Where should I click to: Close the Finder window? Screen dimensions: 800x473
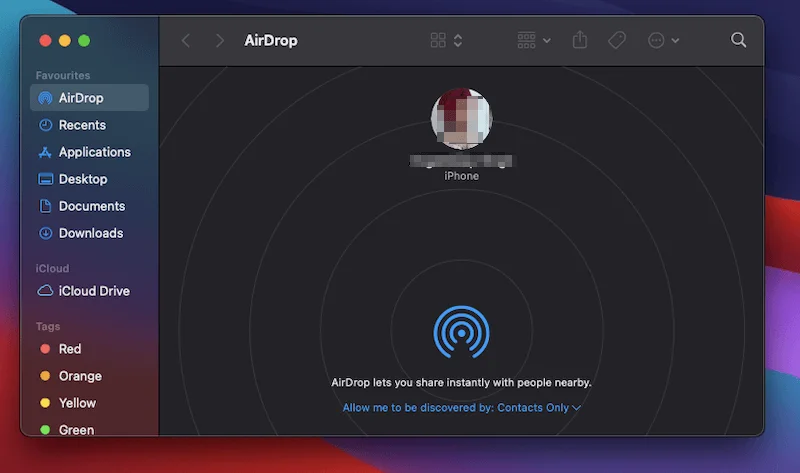[x=45, y=41]
